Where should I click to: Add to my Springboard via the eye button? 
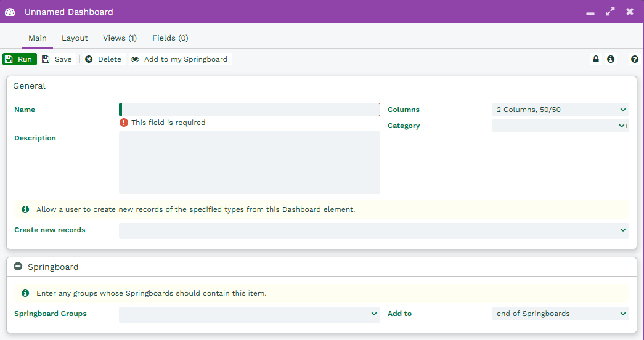click(x=179, y=59)
